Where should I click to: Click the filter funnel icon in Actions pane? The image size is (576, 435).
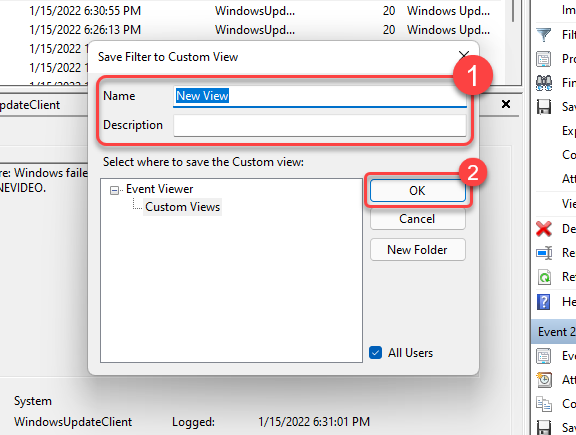(544, 35)
